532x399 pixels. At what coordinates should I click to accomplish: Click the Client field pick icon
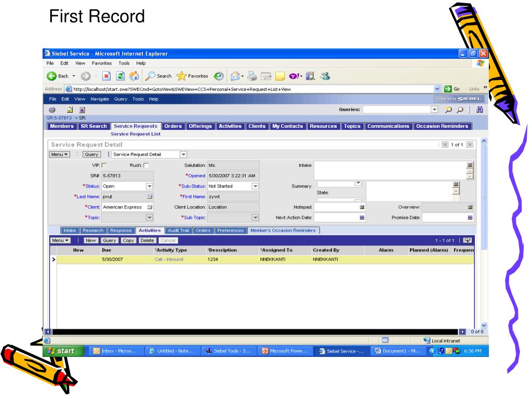(150, 207)
